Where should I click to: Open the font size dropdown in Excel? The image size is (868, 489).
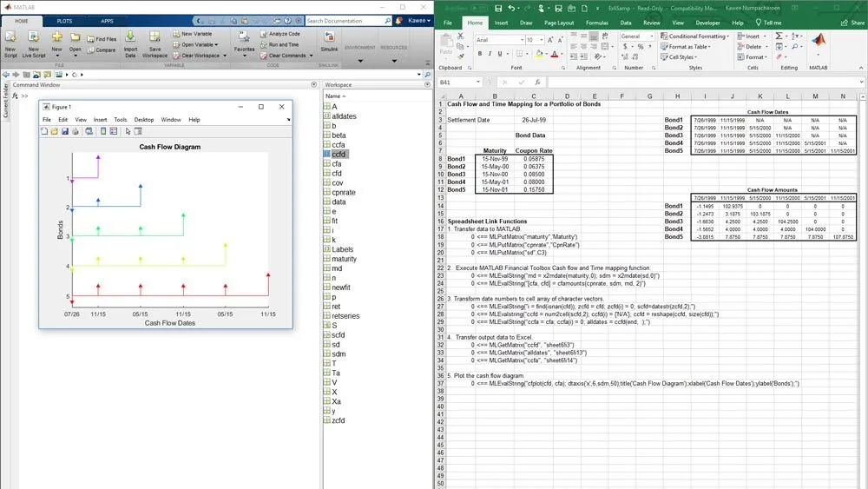(541, 40)
